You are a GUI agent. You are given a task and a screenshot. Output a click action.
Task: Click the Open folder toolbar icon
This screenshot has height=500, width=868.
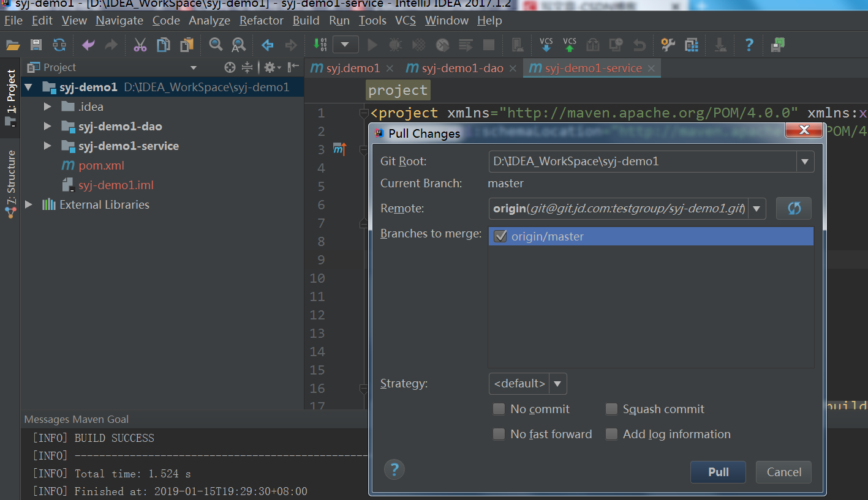(x=13, y=45)
